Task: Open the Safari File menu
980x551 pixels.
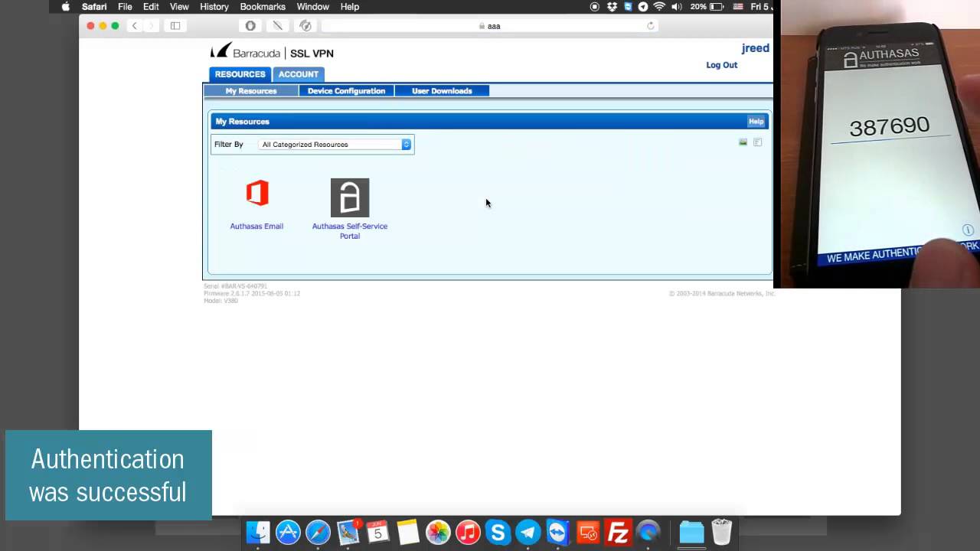Action: pyautogui.click(x=125, y=7)
